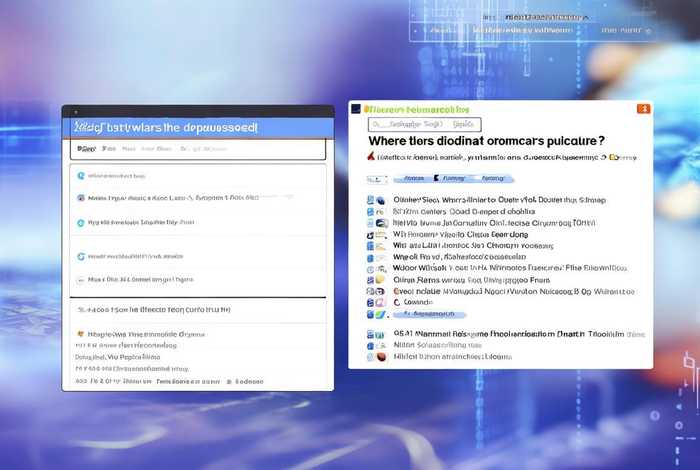The image size is (700, 470).
Task: Click the orange button in right window's top corner
Action: tap(644, 108)
